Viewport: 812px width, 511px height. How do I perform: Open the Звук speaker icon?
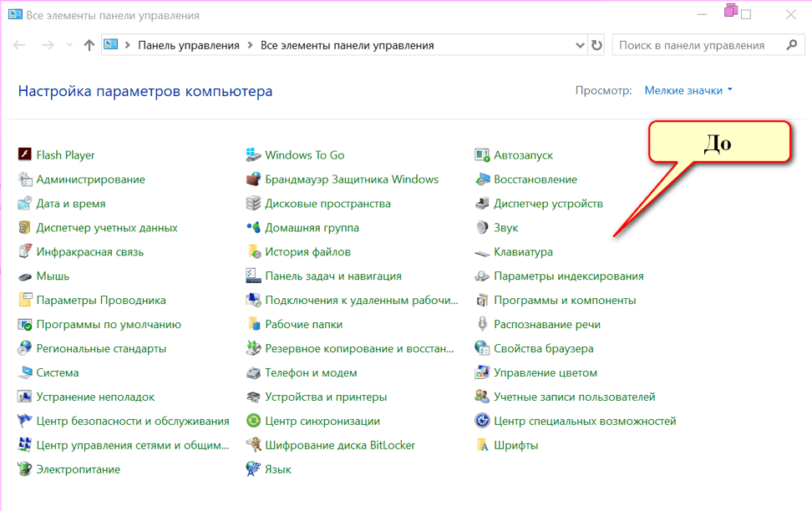pyautogui.click(x=482, y=227)
